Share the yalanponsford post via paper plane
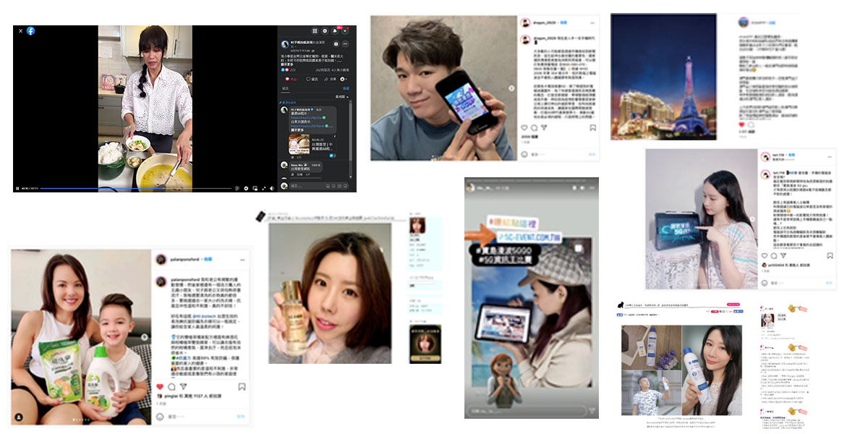 pyautogui.click(x=182, y=387)
